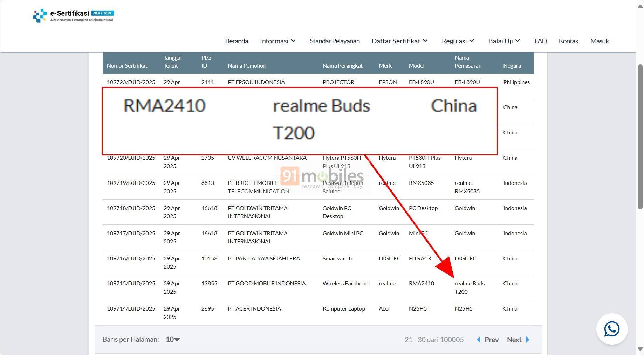The width and height of the screenshot is (644, 355).
Task: Open the rows-per-page dropdown showing 10
Action: coord(173,339)
